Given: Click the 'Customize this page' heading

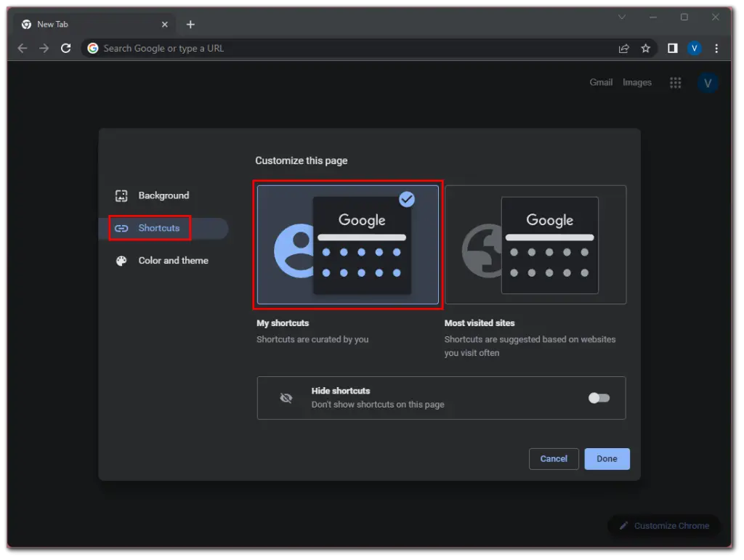Looking at the screenshot, I should (302, 161).
